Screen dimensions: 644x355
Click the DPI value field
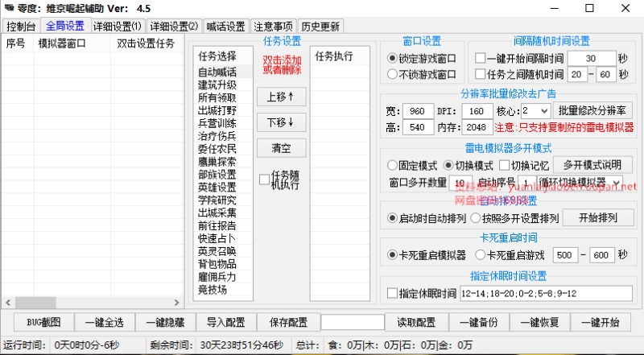tap(477, 111)
